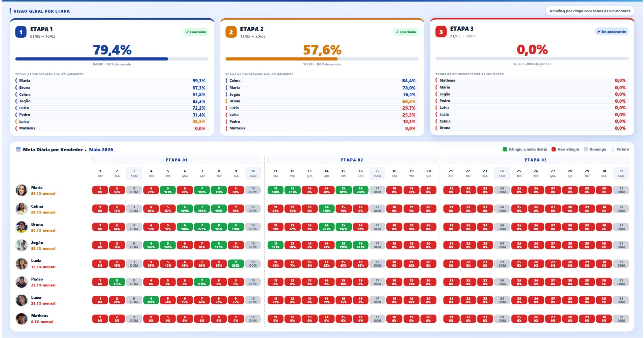Open Luisa's avatar photo
Image resolution: width=644 pixels, height=338 pixels.
[x=21, y=300]
